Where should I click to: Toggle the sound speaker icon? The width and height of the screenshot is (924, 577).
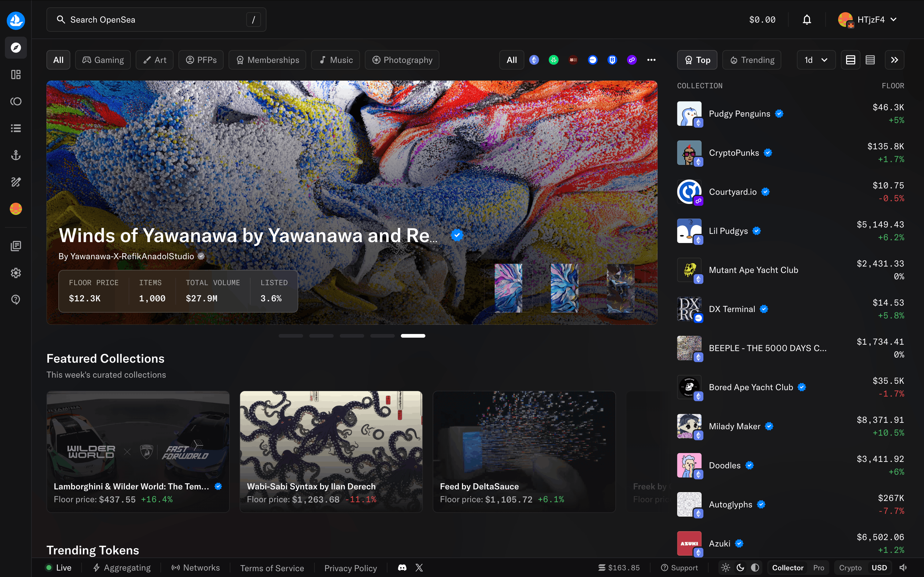click(x=903, y=568)
